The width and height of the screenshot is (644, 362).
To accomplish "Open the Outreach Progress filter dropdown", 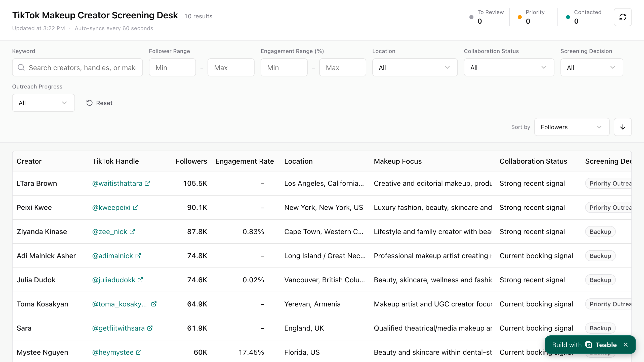I will (44, 103).
